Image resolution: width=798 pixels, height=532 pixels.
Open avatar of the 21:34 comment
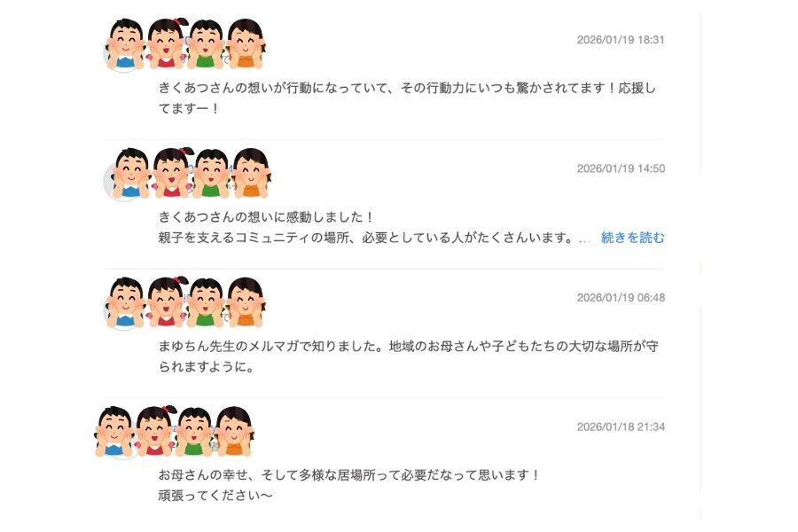pyautogui.click(x=175, y=432)
